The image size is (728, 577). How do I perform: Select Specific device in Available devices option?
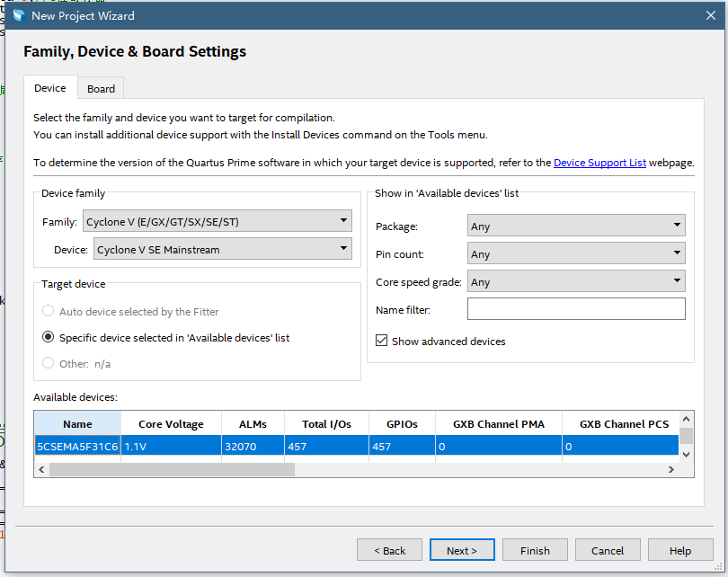click(x=49, y=338)
